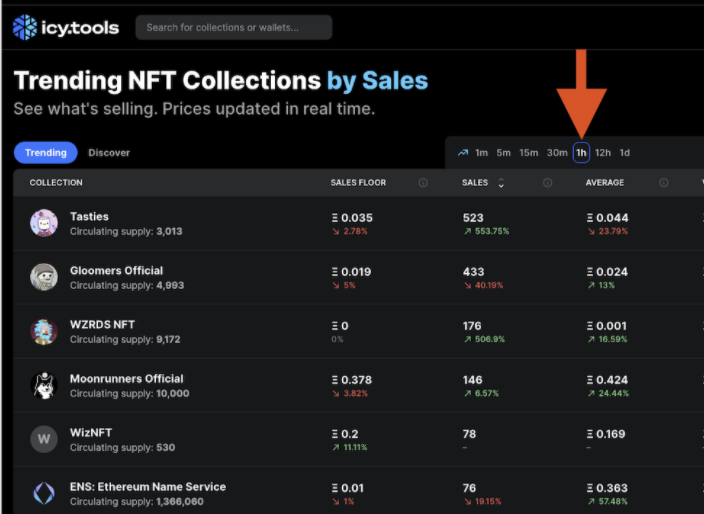Image resolution: width=704 pixels, height=514 pixels.
Task: Open the Moonrunners Official avatar thumbnail
Action: point(44,385)
